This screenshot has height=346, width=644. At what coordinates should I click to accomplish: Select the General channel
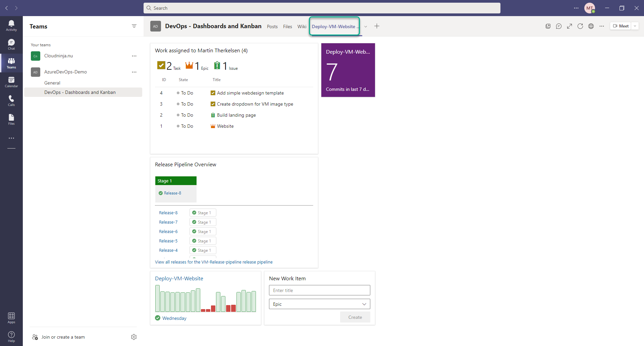click(x=52, y=83)
